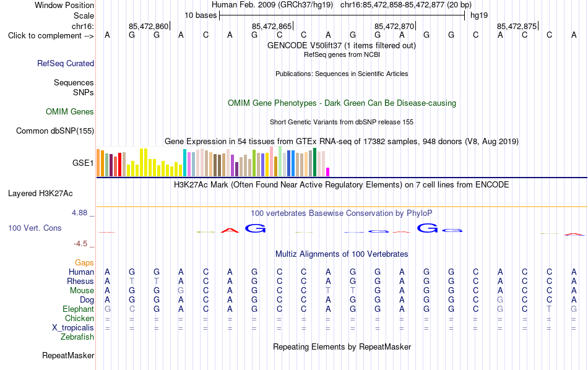Click 'Publications: Sequences in Scientific Articles' title
This screenshot has height=370, width=588.
click(x=342, y=74)
